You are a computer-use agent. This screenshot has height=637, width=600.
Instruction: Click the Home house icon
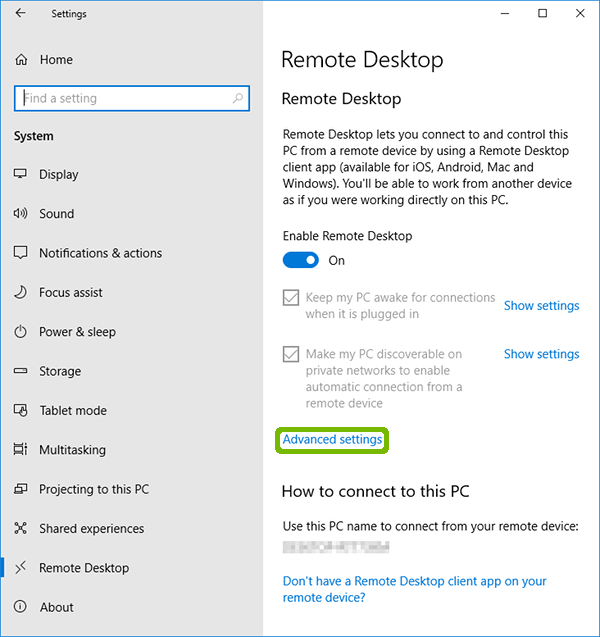21,60
